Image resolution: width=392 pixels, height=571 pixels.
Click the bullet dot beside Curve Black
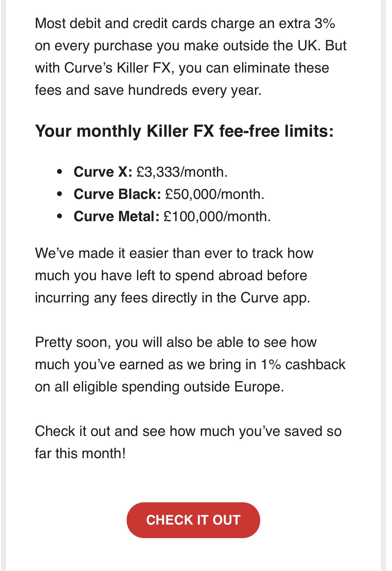[59, 194]
